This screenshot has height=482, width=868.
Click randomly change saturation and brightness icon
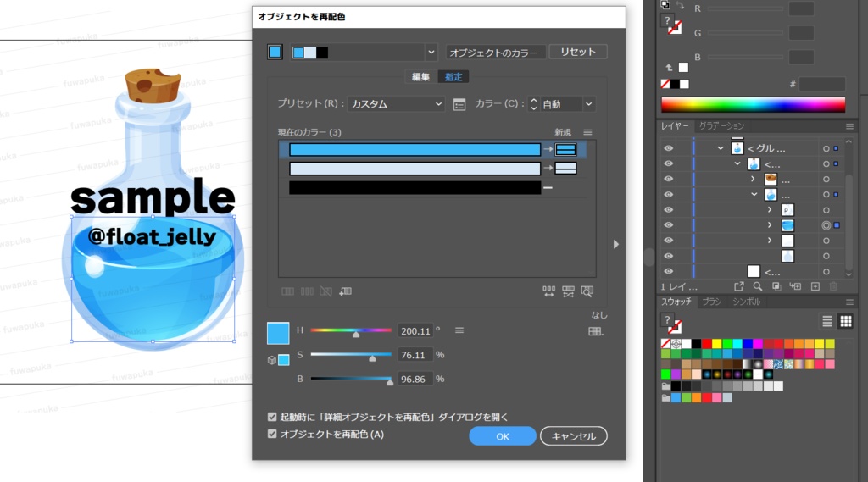pos(568,291)
